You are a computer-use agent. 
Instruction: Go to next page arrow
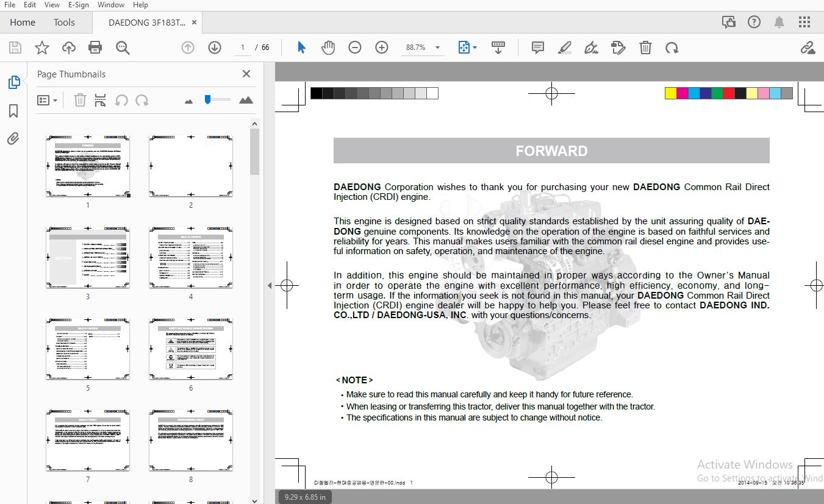click(214, 48)
